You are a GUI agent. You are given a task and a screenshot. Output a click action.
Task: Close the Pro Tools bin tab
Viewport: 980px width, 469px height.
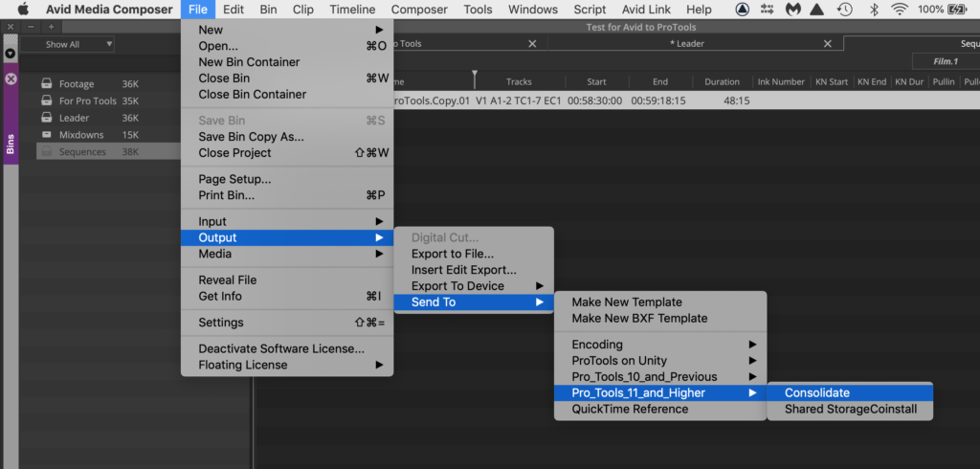click(532, 44)
